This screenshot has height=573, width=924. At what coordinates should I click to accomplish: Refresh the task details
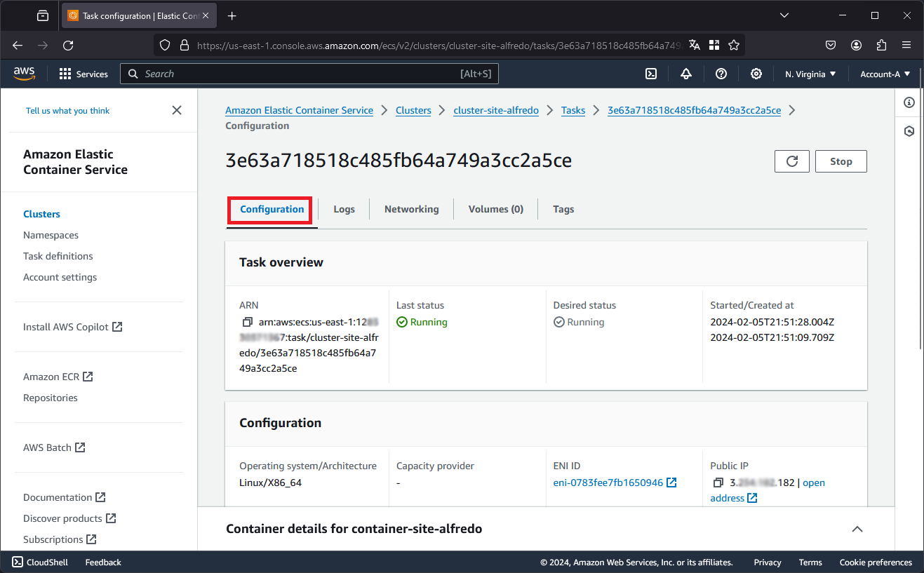tap(792, 161)
